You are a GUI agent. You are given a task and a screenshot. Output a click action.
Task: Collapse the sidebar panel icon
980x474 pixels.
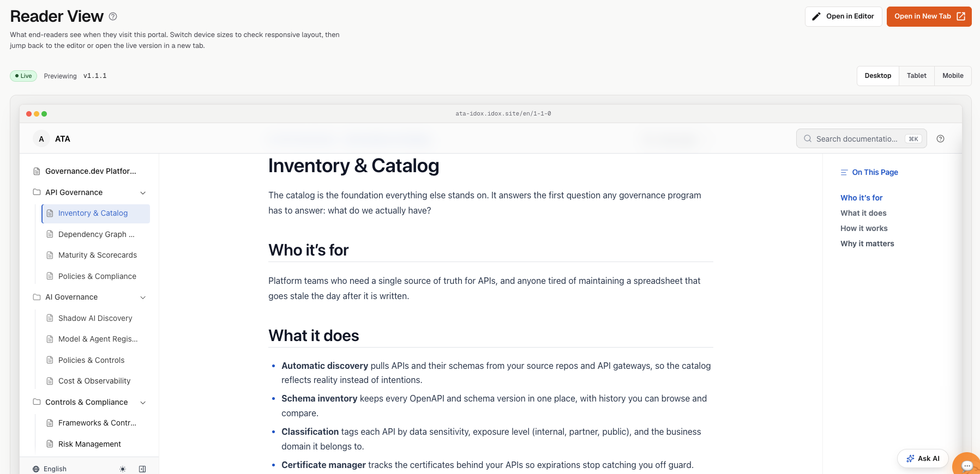pos(142,469)
